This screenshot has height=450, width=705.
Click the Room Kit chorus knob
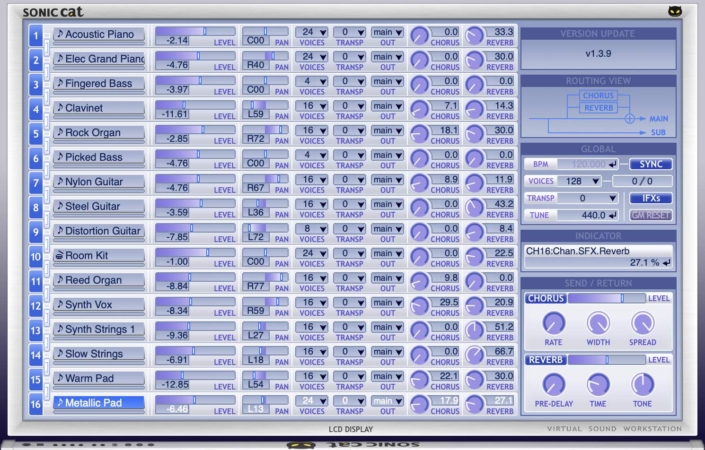tap(420, 258)
